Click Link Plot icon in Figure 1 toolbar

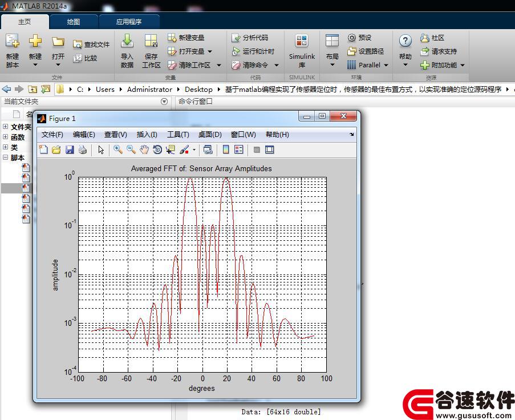(x=208, y=150)
